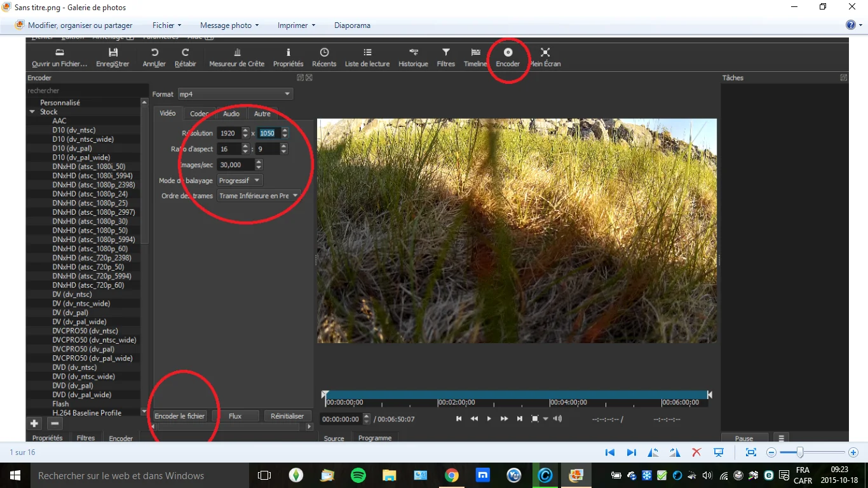Click the Encoder icon in the top toolbar
The height and width of the screenshot is (488, 868).
coord(508,58)
